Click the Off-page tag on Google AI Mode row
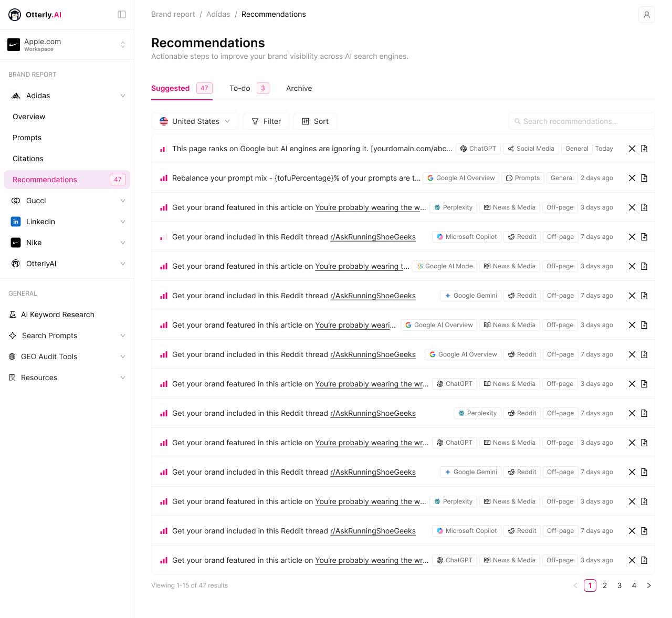Screen dimensions: 672x618 tap(560, 266)
